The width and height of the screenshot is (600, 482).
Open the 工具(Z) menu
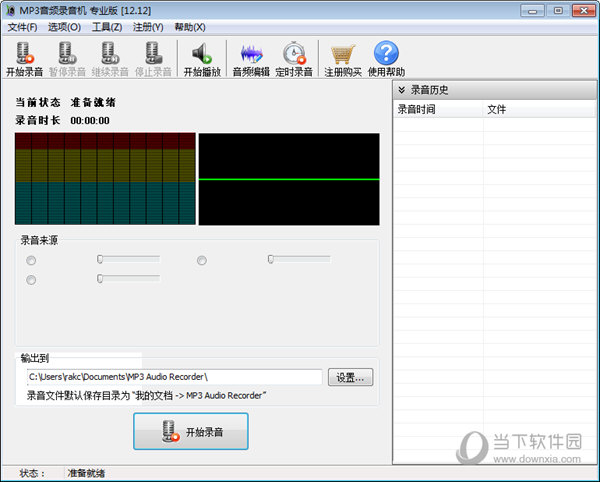[106, 27]
